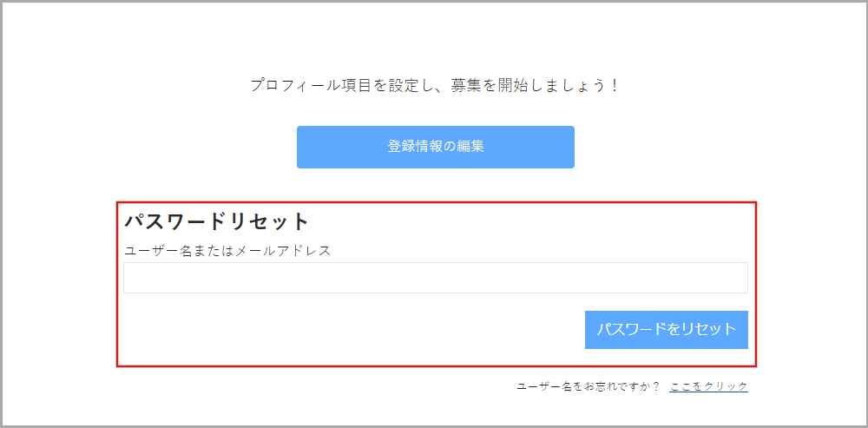Viewport: 868px width, 428px height.
Task: Submit the password reset form
Action: click(666, 330)
